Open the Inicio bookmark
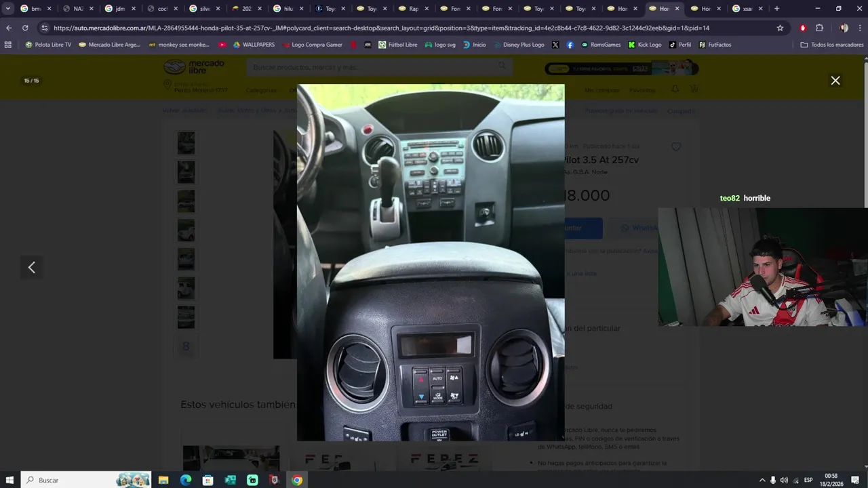Viewport: 868px width, 488px height. coord(475,45)
